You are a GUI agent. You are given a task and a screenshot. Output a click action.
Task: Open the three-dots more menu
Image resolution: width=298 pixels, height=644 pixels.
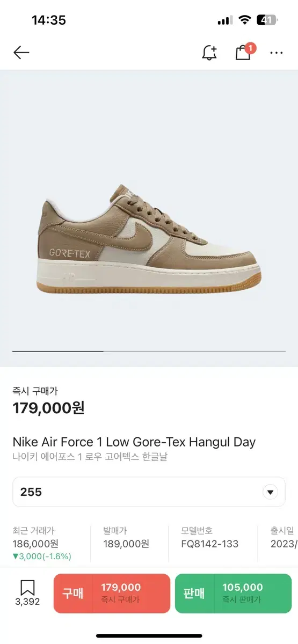coord(277,53)
